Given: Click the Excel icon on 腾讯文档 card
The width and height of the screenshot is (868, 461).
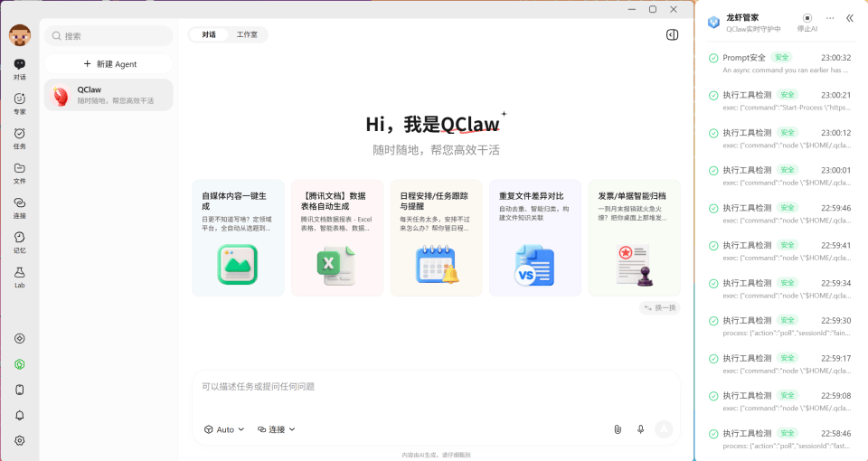Looking at the screenshot, I should point(336,265).
